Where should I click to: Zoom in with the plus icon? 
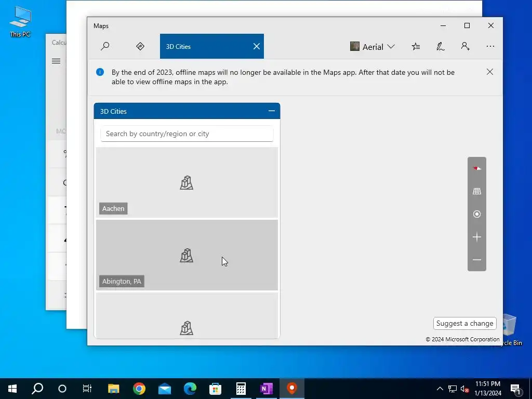[x=477, y=237]
